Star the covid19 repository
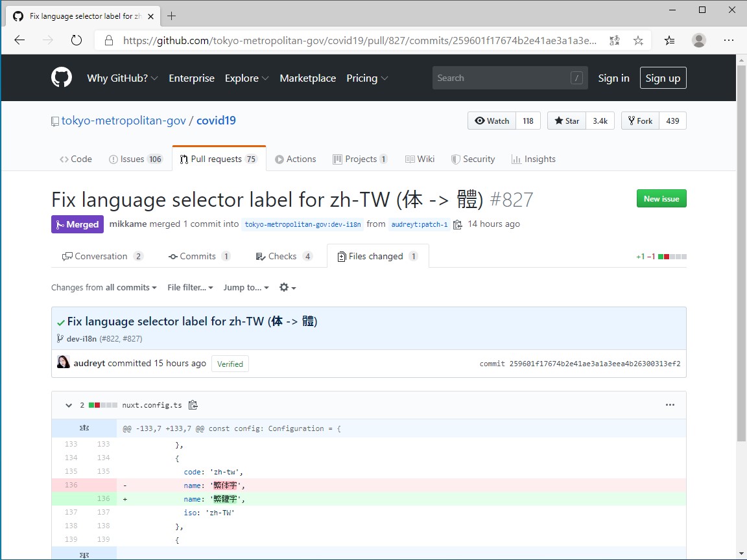Screen dimensions: 747x560 coord(566,121)
